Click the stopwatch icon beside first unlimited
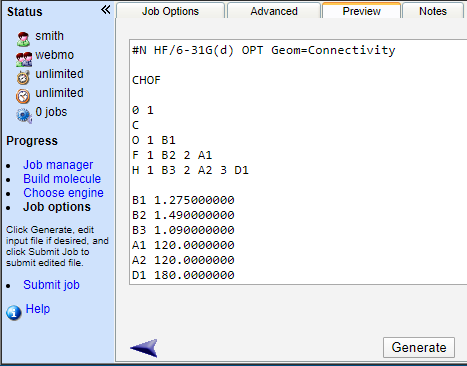The image size is (467, 366). click(23, 78)
